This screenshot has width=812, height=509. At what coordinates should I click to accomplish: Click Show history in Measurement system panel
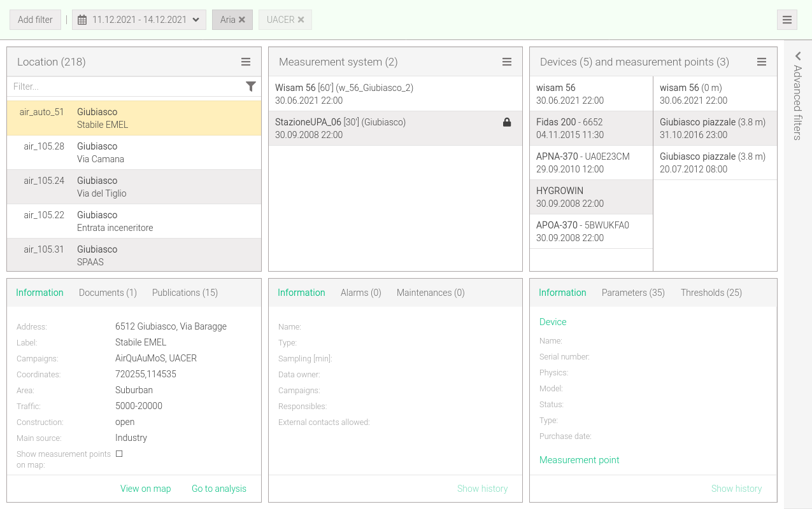(483, 489)
